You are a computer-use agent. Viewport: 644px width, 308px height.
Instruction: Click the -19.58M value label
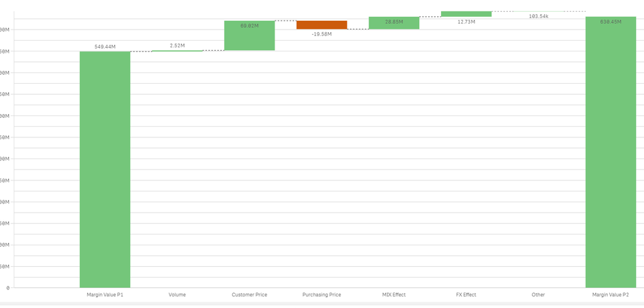point(322,34)
